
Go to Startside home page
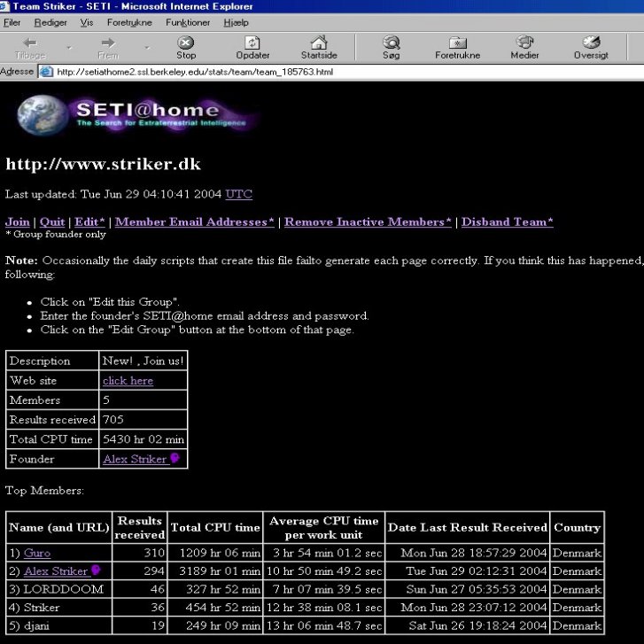coord(319,47)
